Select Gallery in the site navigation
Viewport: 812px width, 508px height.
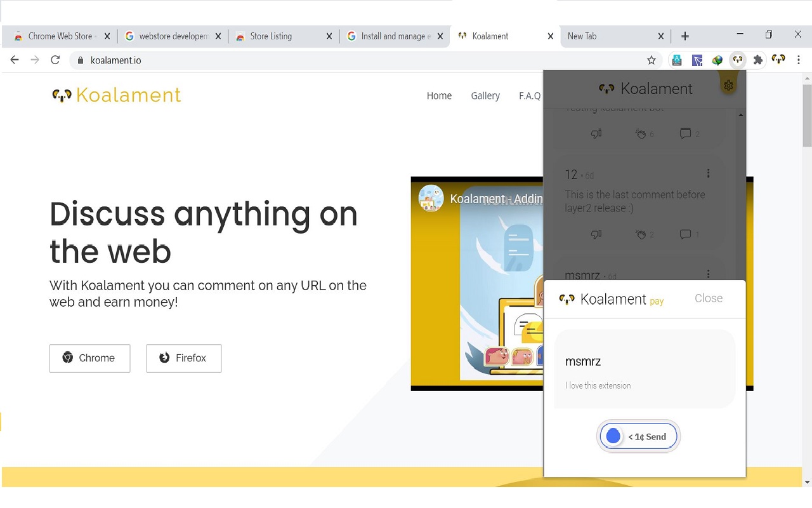click(x=485, y=96)
